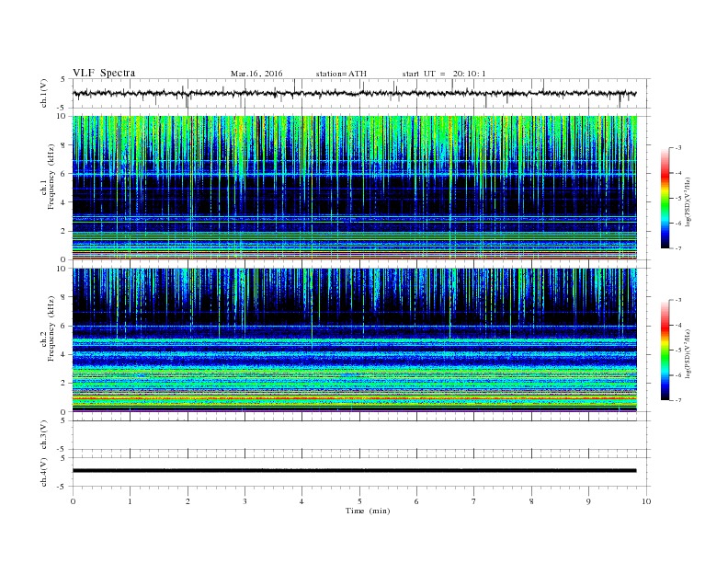Select the "ch.4(V)" axis label
The width and height of the screenshot is (728, 563).
click(x=44, y=472)
